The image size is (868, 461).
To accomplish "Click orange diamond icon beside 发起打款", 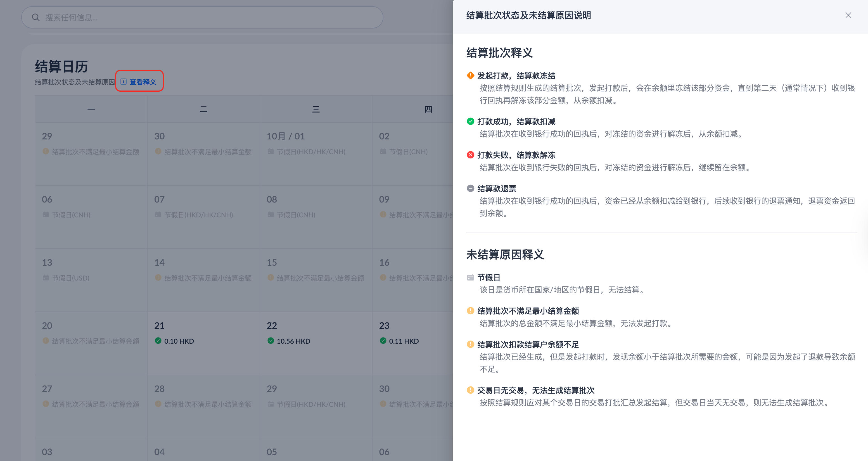I will [x=470, y=75].
